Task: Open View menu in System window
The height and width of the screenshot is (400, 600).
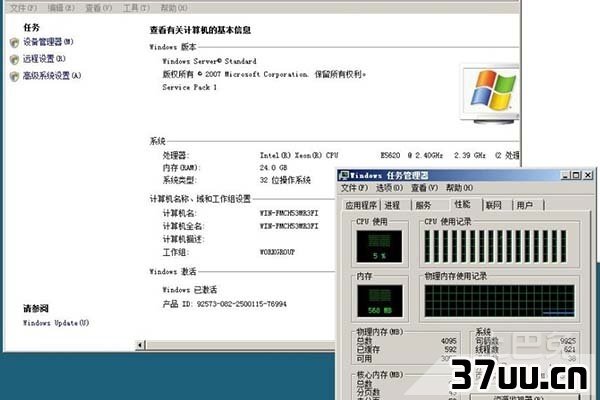Action: click(x=99, y=8)
